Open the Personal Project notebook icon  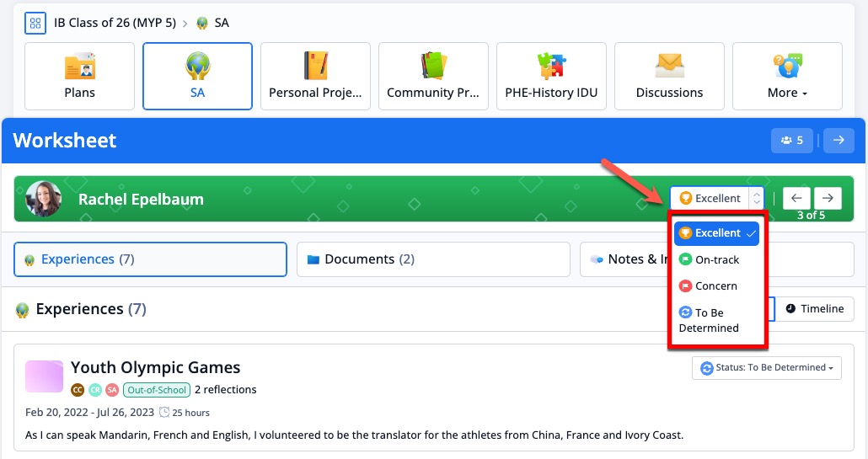point(315,67)
